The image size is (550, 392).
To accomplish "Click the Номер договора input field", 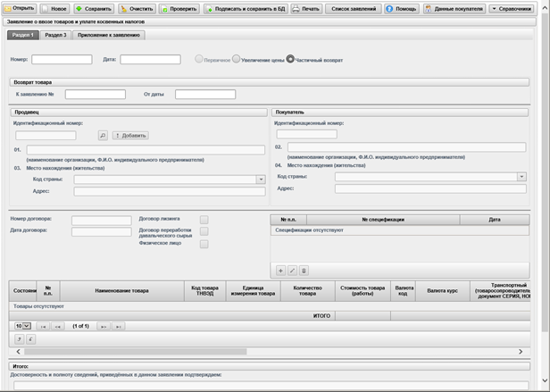I will tap(101, 220).
